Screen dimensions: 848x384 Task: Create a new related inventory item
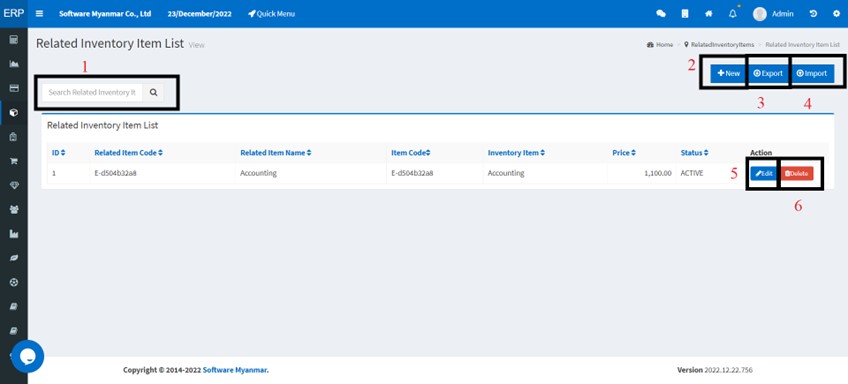tap(728, 74)
